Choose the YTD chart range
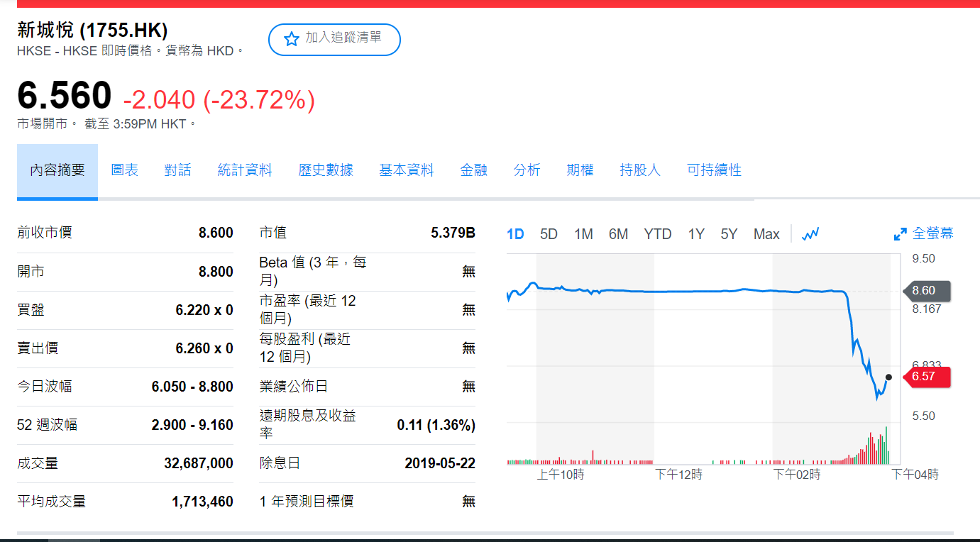 pos(658,234)
